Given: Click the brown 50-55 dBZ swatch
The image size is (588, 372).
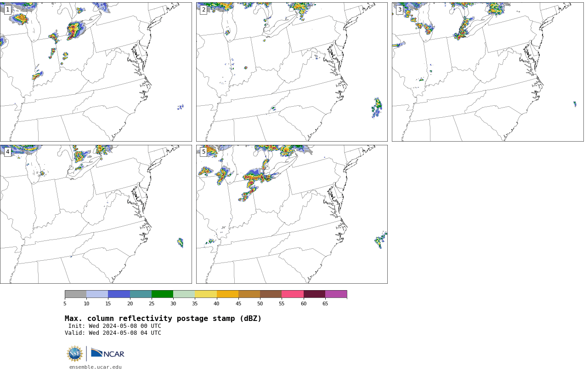Looking at the screenshot, I should [x=271, y=294].
